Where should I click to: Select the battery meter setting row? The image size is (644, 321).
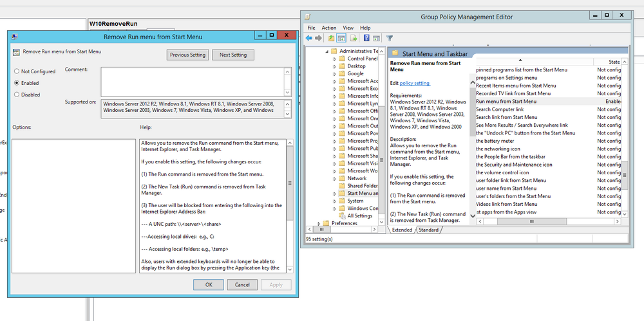(548, 141)
